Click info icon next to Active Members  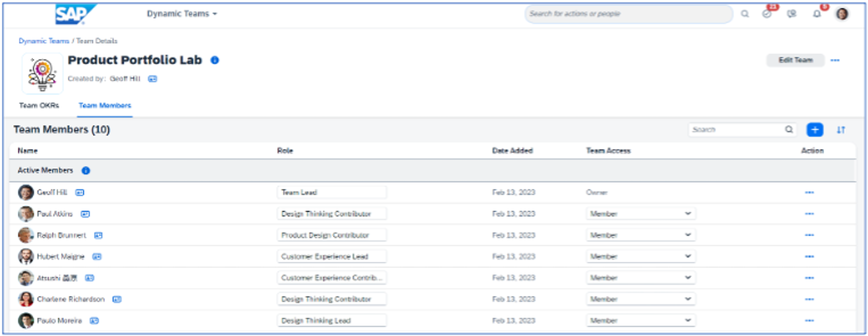pyautogui.click(x=86, y=171)
